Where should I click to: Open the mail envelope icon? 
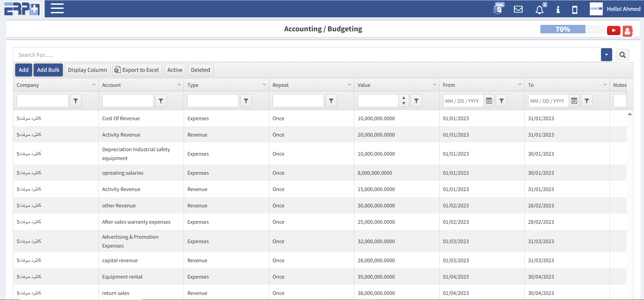point(518,9)
